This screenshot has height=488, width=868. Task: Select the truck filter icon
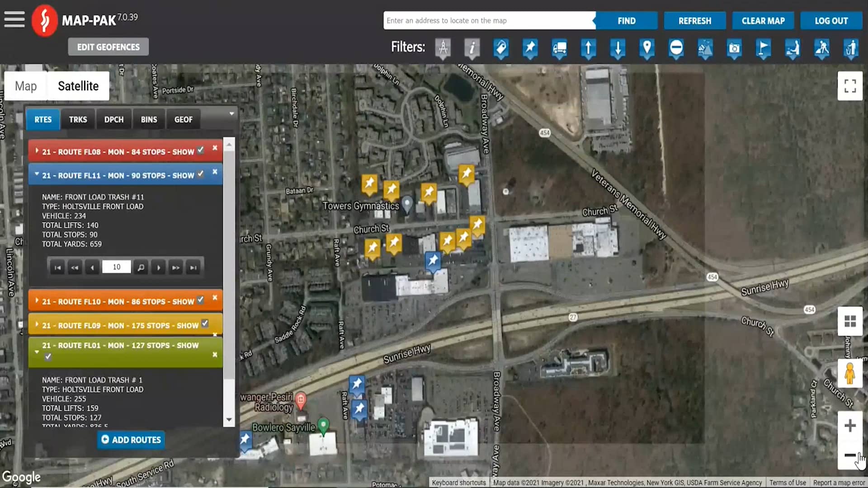click(x=560, y=49)
